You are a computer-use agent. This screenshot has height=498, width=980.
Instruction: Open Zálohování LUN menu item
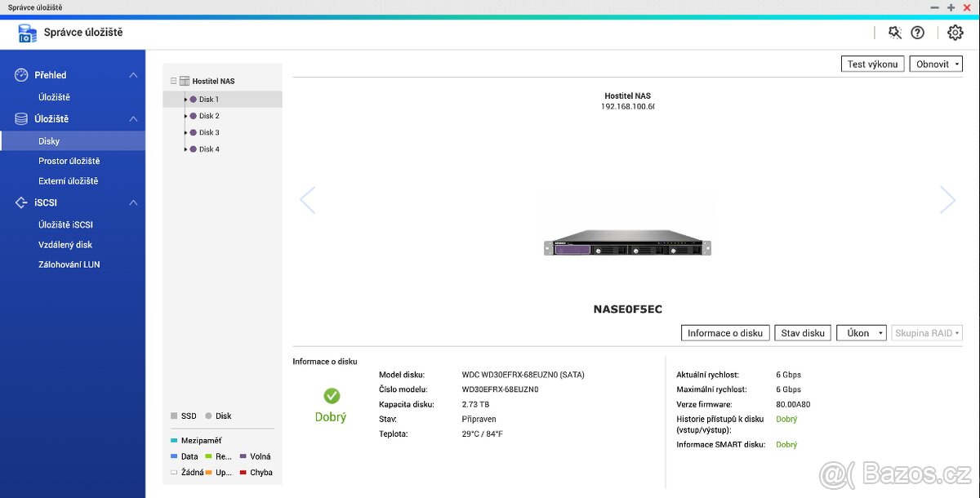pyautogui.click(x=69, y=265)
